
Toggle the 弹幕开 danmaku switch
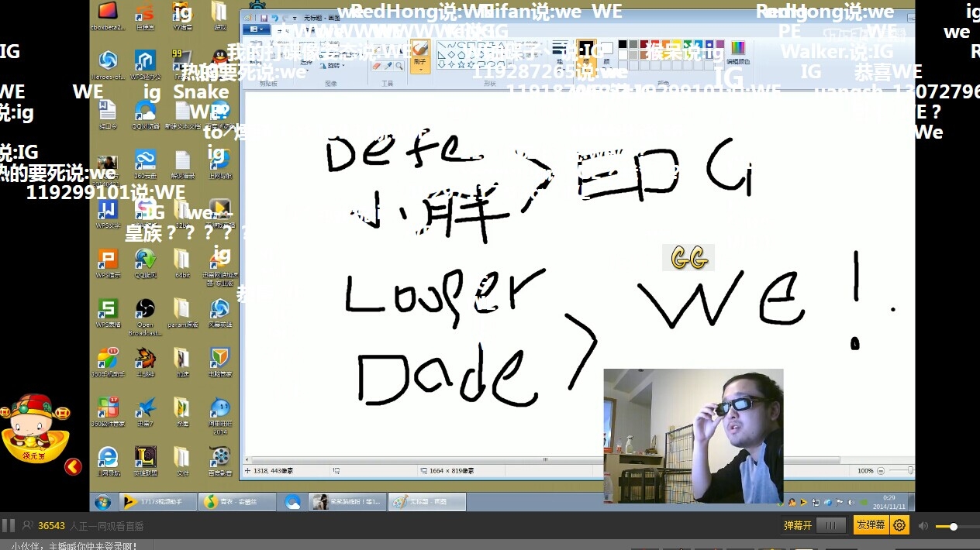[830, 525]
